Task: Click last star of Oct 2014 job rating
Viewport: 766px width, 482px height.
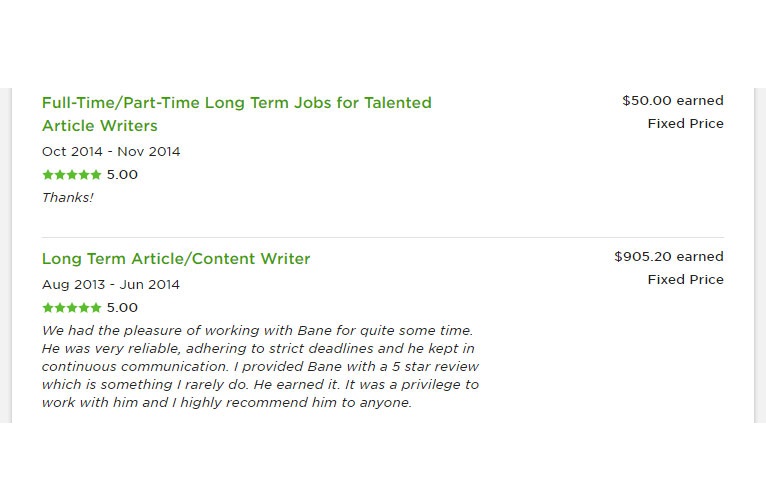Action: click(x=96, y=175)
